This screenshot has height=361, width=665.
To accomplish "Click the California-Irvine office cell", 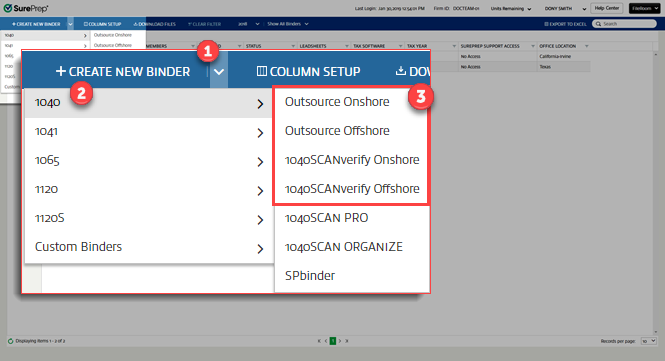I will pos(555,56).
